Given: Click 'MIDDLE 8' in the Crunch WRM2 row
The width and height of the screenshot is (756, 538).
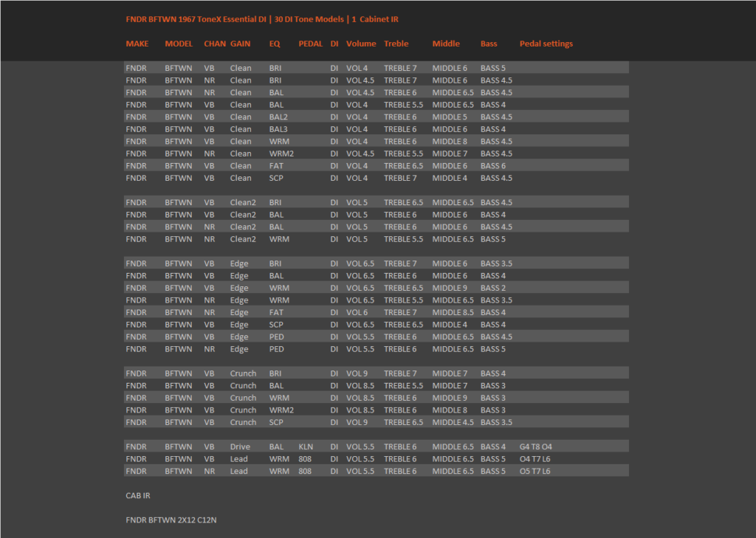Looking at the screenshot, I should 450,410.
